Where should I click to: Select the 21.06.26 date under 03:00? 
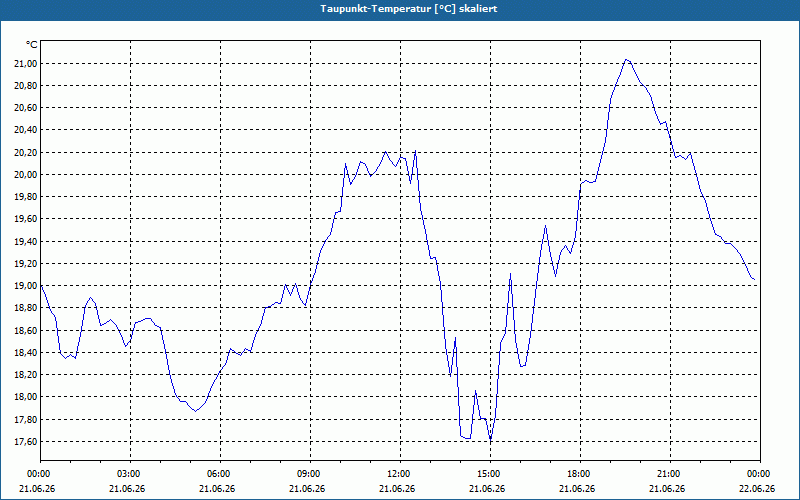[127, 489]
